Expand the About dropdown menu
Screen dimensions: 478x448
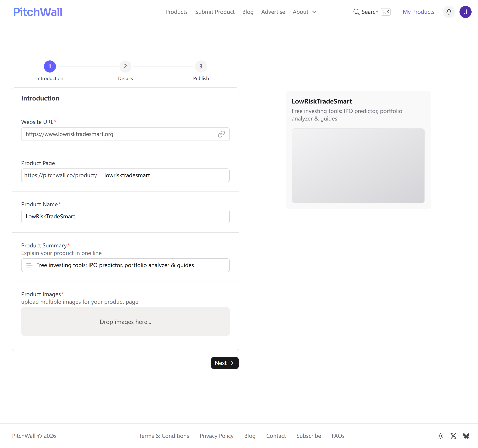tap(305, 12)
